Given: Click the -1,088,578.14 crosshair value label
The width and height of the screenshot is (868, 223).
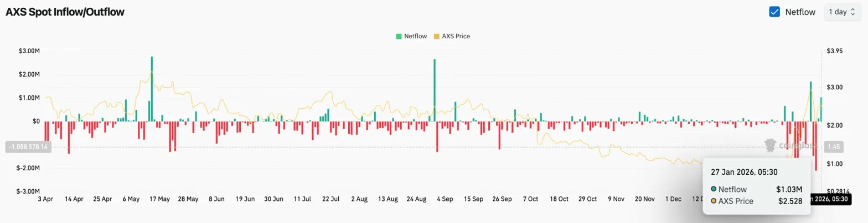Looking at the screenshot, I should coord(27,147).
